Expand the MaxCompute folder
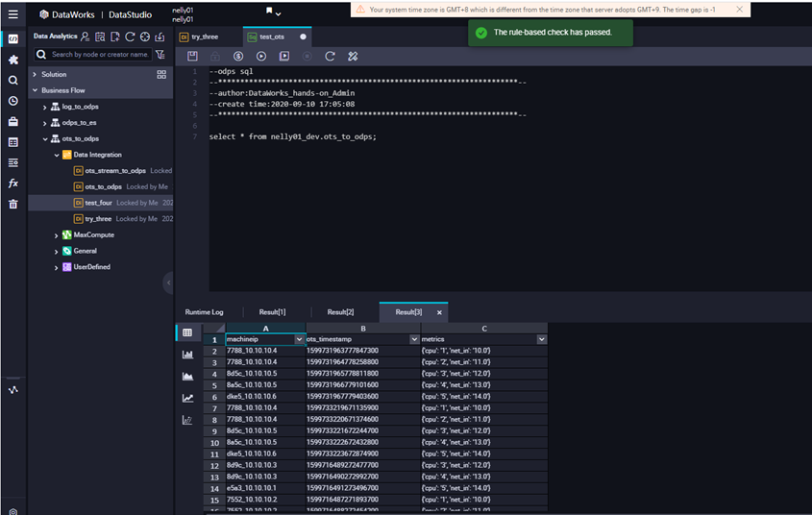 click(x=56, y=235)
